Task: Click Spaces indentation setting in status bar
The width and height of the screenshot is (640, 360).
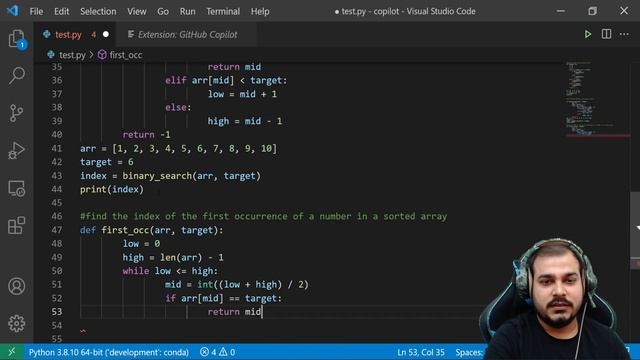Action: point(469,352)
